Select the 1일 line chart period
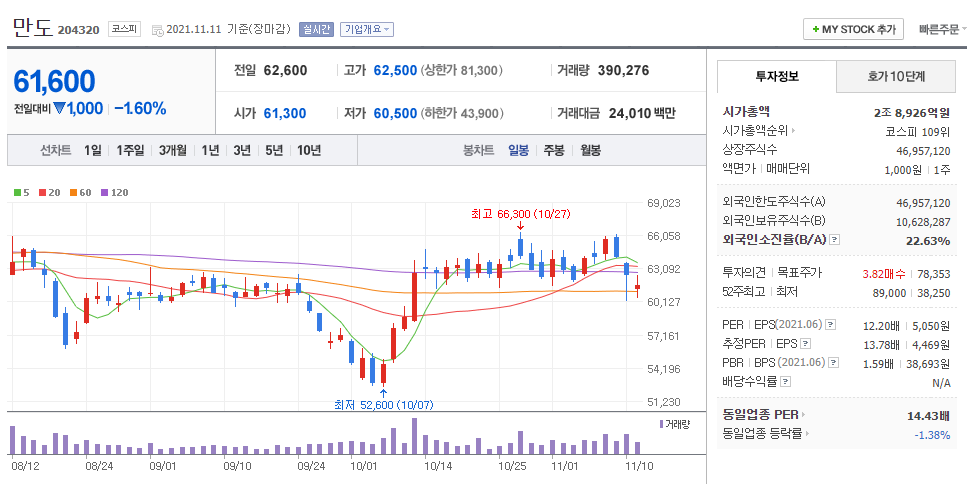975x484 pixels. click(92, 150)
